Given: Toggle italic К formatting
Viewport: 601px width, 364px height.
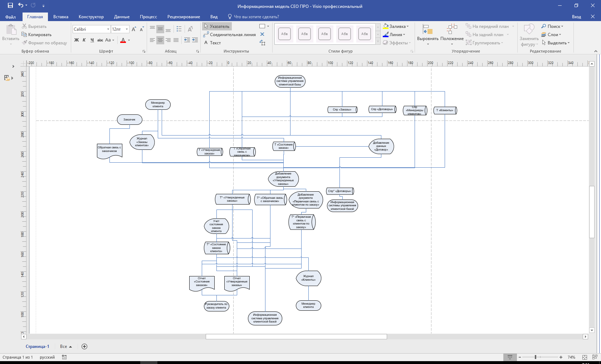Looking at the screenshot, I should point(84,40).
